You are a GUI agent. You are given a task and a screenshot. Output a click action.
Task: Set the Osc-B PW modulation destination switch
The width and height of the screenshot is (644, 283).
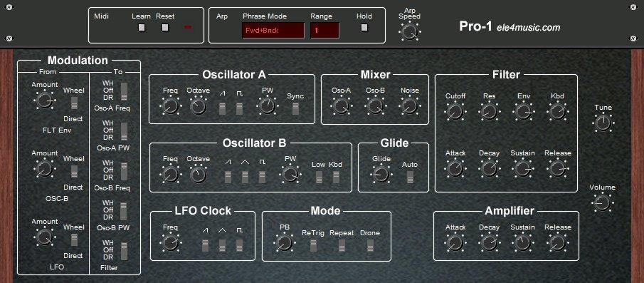tap(124, 210)
